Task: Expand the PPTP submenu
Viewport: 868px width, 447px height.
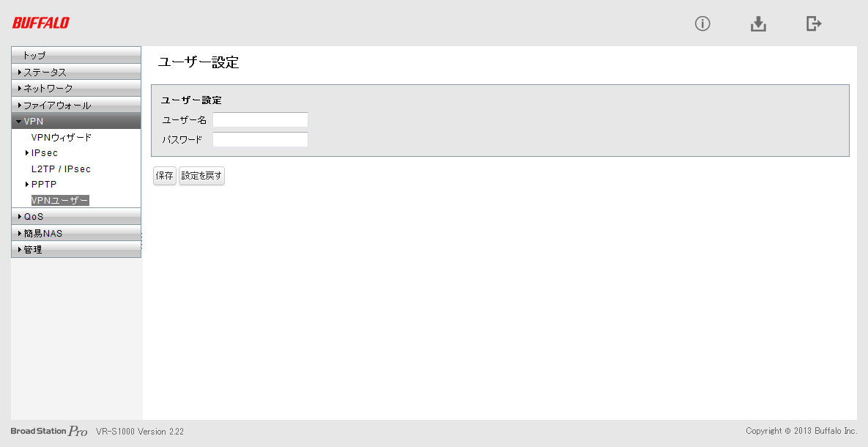Action: (x=43, y=185)
